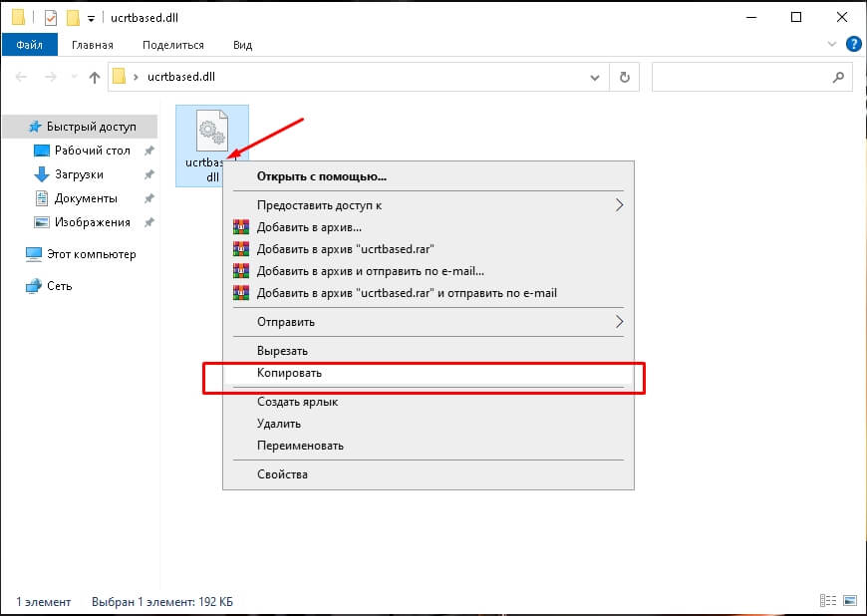Expand the "Отправить" submenu arrow
Viewport: 867px width, 616px height.
[619, 321]
